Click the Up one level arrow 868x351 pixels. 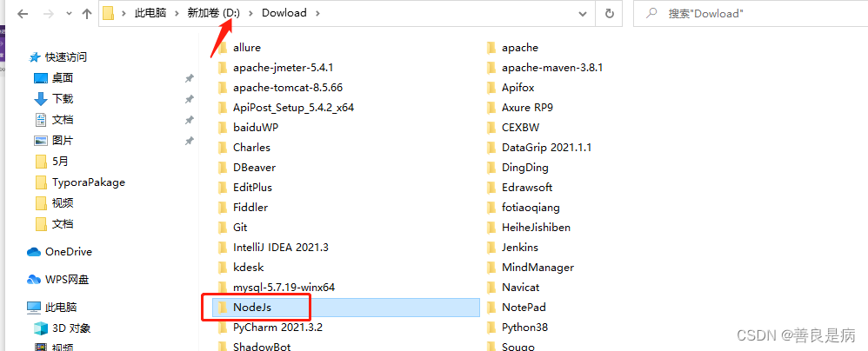click(87, 14)
